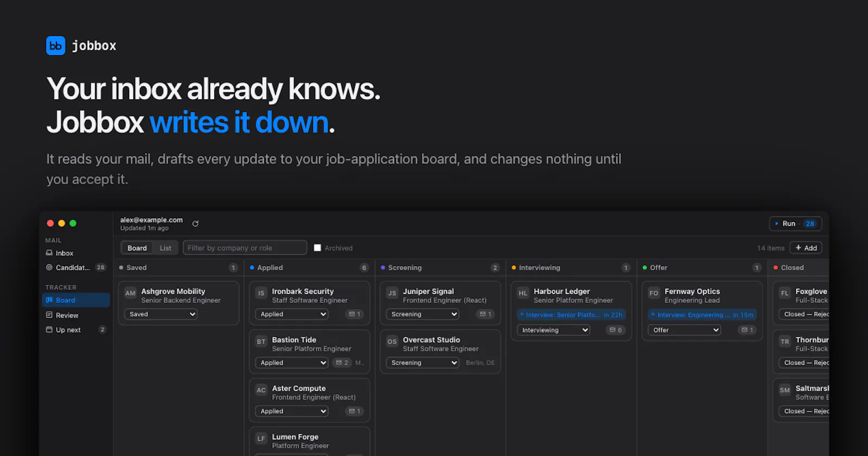Click the OS avatar on Overcast Studio
868x456 pixels.
pos(392,341)
